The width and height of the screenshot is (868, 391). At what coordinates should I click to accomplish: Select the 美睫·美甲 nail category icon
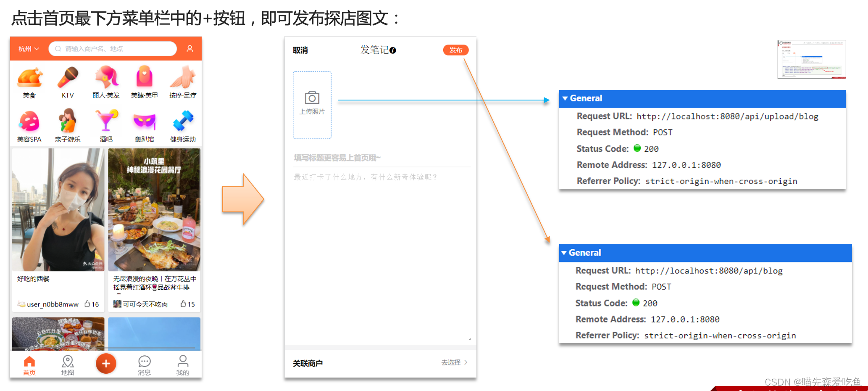[x=144, y=77]
